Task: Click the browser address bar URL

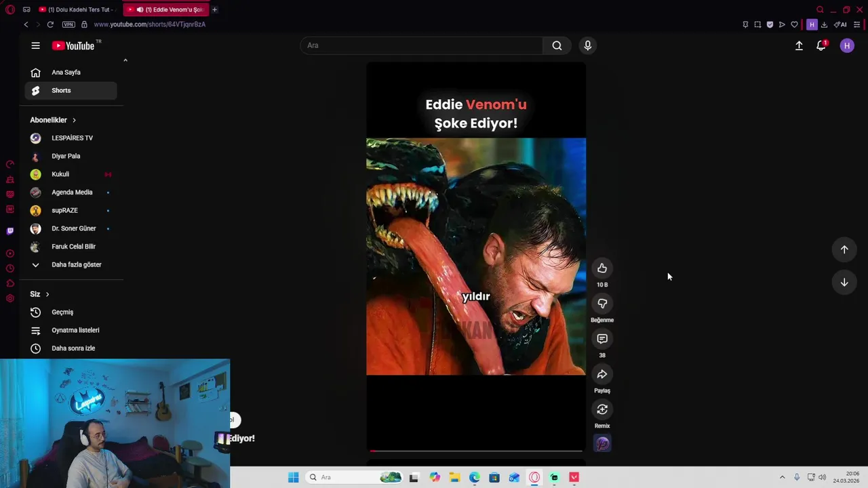Action: (x=149, y=24)
